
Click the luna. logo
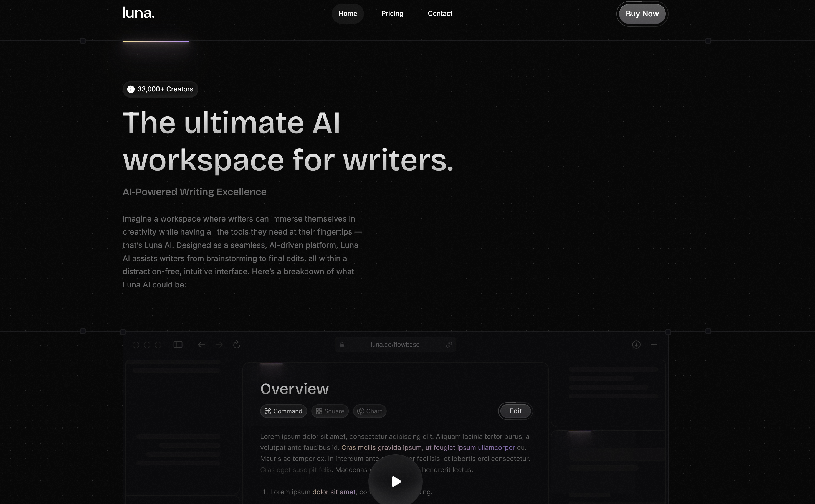pyautogui.click(x=138, y=13)
